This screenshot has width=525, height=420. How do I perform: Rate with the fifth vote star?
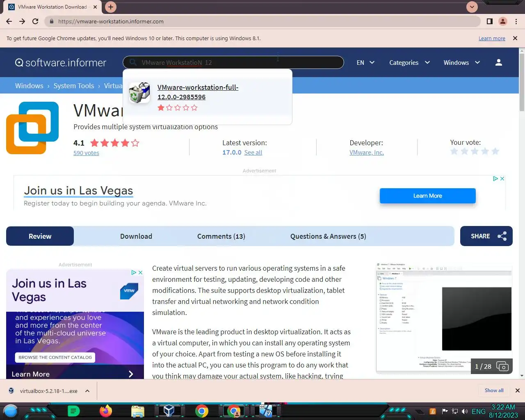coord(495,151)
